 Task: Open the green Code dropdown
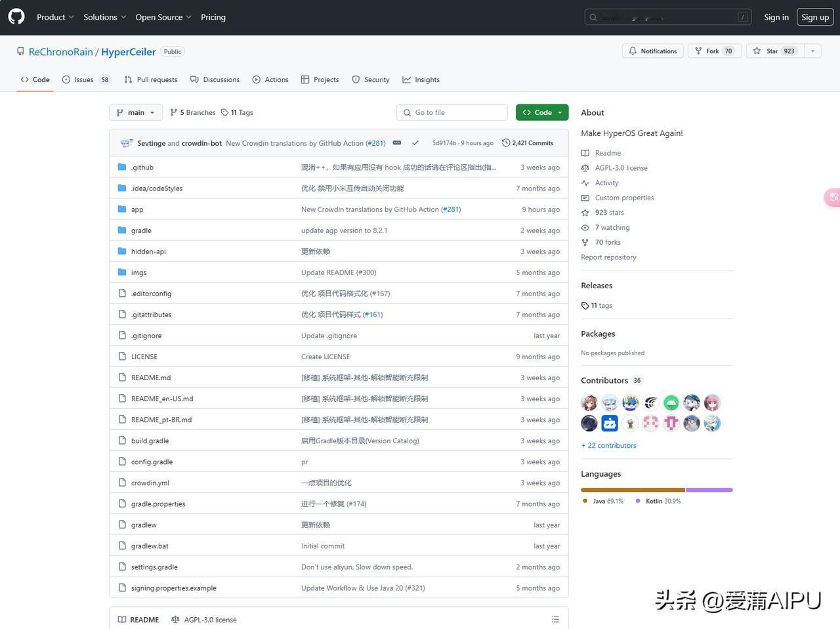542,112
